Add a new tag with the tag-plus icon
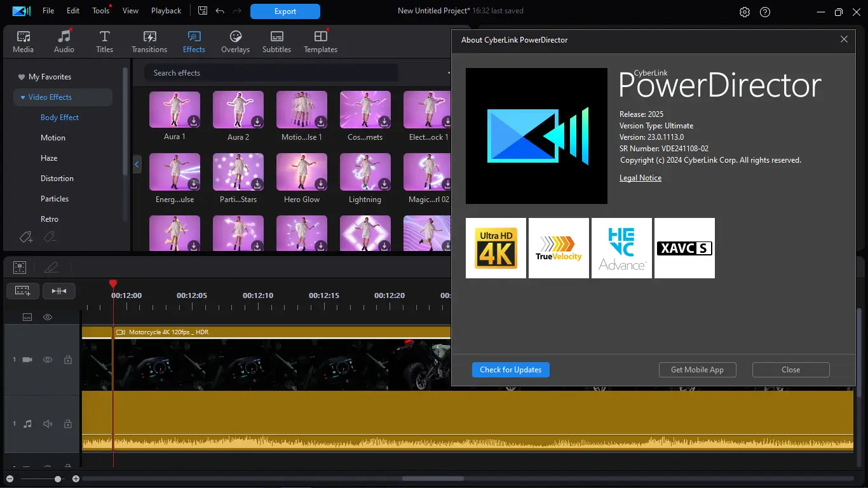 [x=26, y=237]
